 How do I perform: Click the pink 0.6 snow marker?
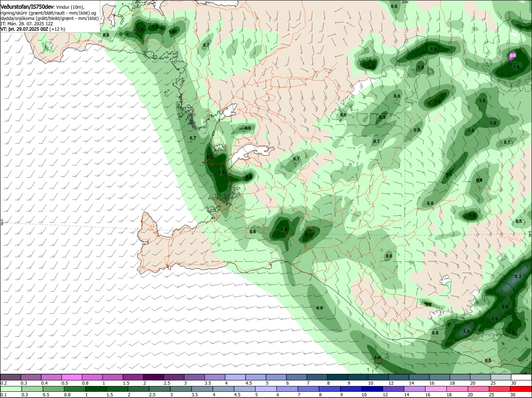(512, 55)
